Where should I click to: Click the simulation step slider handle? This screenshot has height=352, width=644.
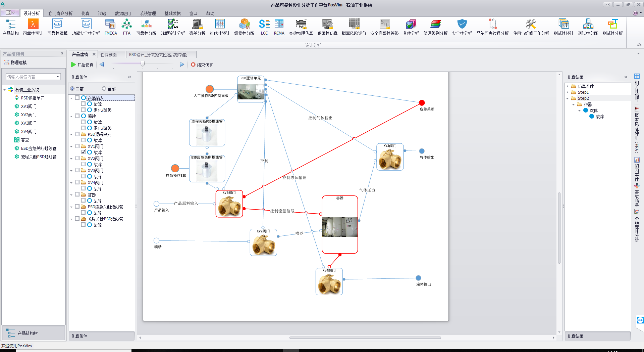click(143, 64)
